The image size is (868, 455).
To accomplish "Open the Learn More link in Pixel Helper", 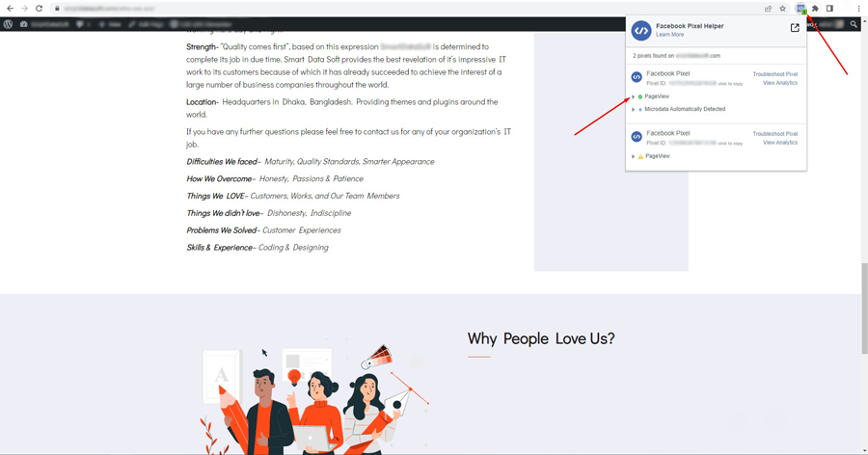I will [x=670, y=35].
